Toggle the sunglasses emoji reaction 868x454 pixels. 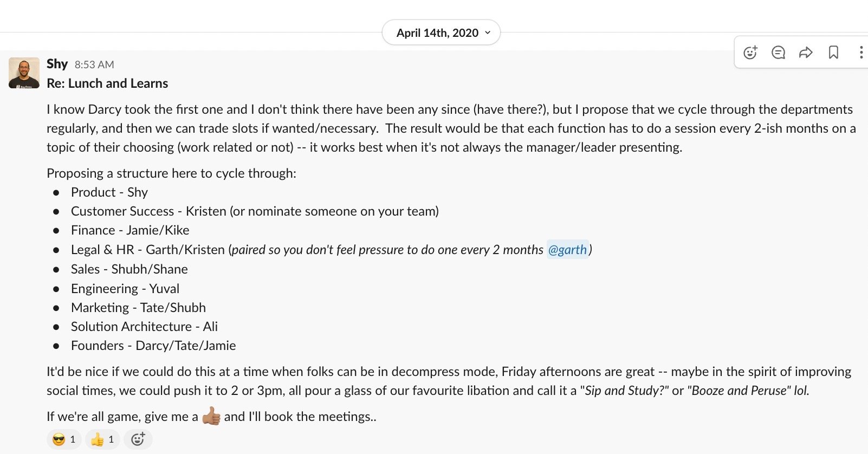(x=64, y=439)
